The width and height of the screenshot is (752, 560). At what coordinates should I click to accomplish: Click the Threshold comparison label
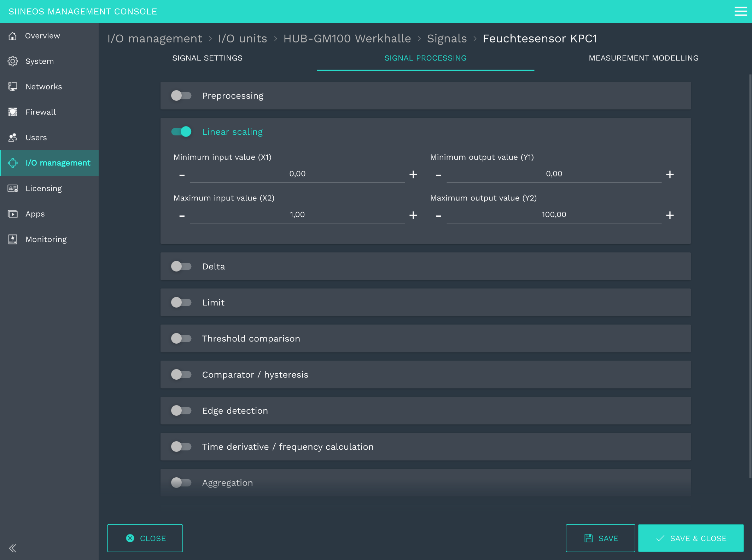coord(251,339)
